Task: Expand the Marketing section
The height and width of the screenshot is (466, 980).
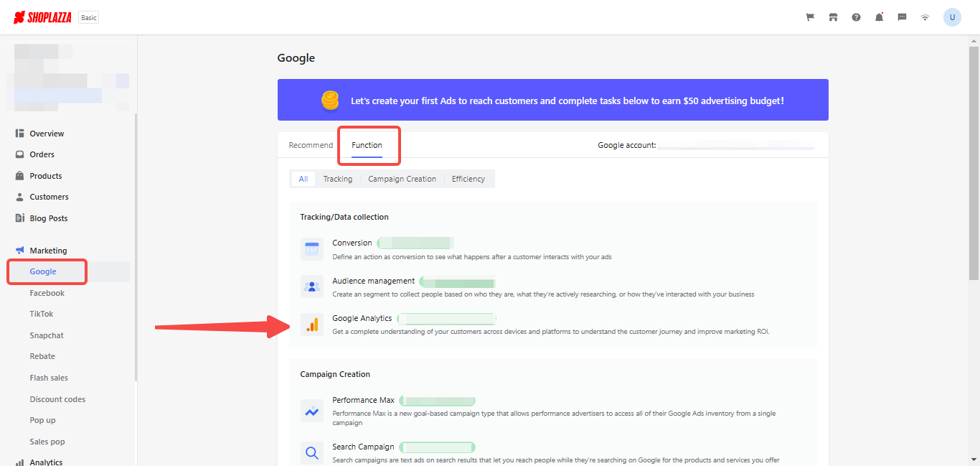Action: click(48, 251)
